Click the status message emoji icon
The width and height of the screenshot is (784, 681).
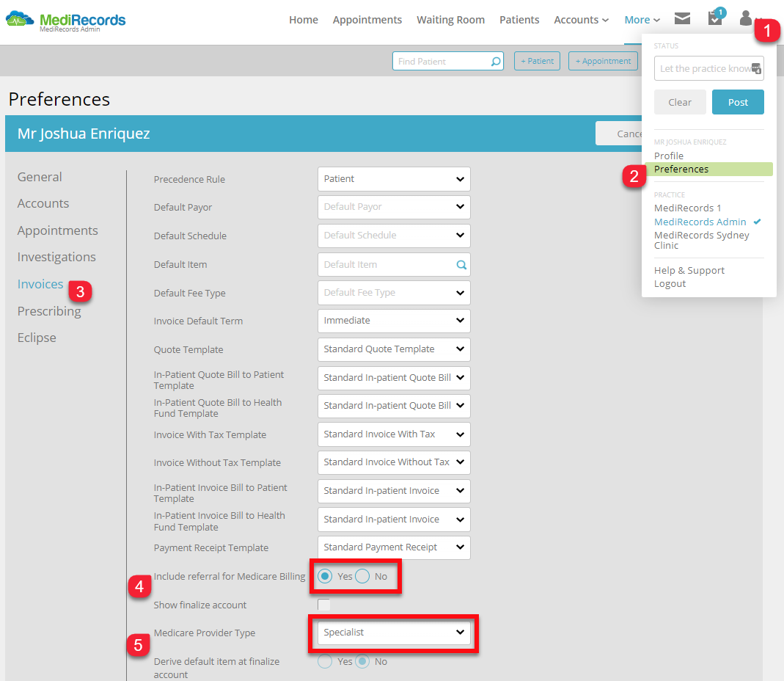756,68
